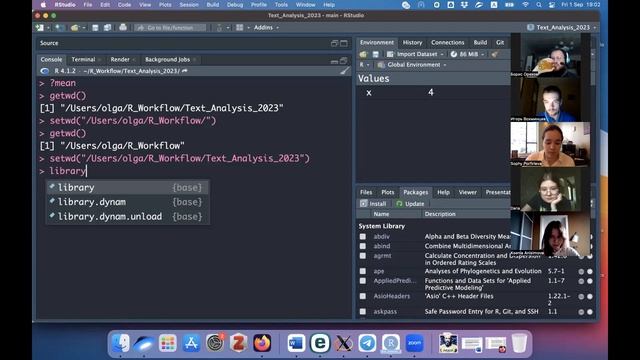Click the Update packages button
The width and height of the screenshot is (640, 360).
pos(410,203)
